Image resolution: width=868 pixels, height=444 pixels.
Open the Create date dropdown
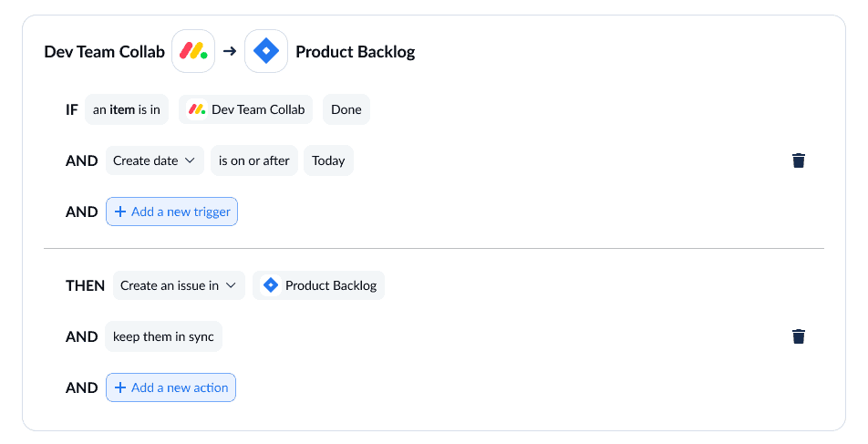pos(154,160)
